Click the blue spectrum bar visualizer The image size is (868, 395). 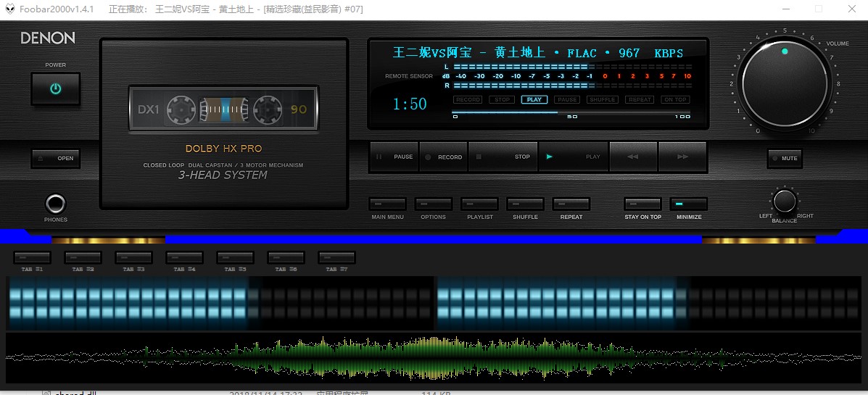(x=434, y=303)
